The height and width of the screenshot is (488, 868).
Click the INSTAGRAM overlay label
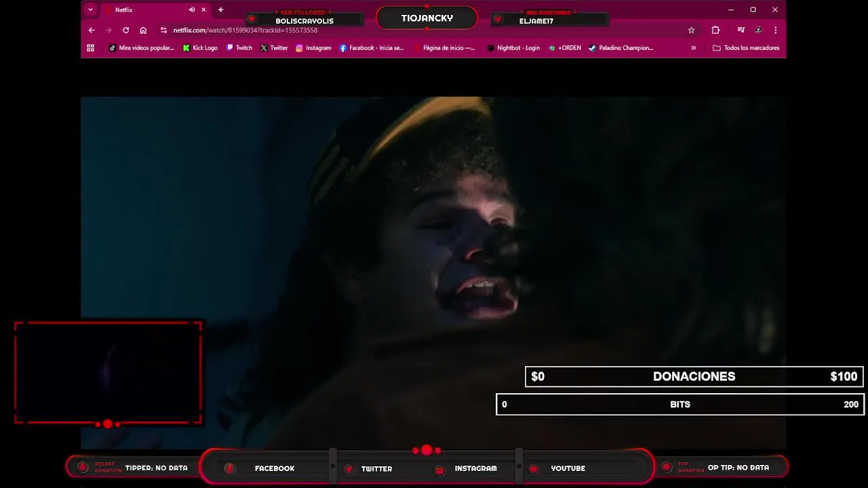pyautogui.click(x=475, y=468)
